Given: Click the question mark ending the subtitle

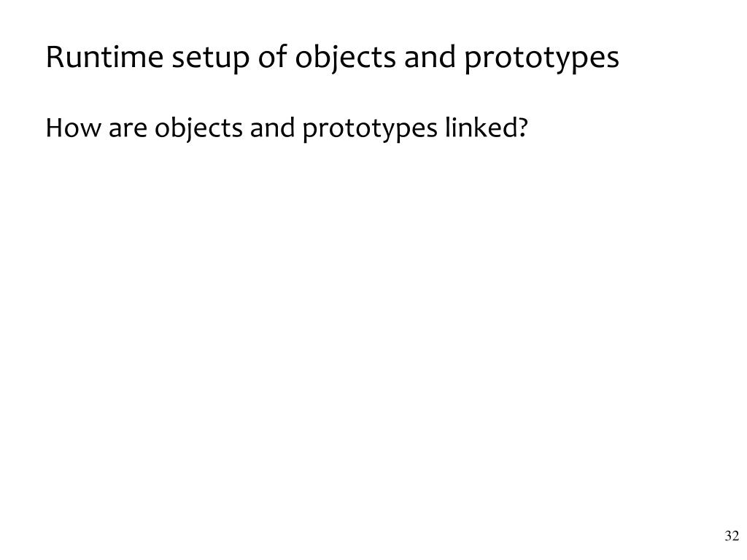Looking at the screenshot, I should 522,128.
